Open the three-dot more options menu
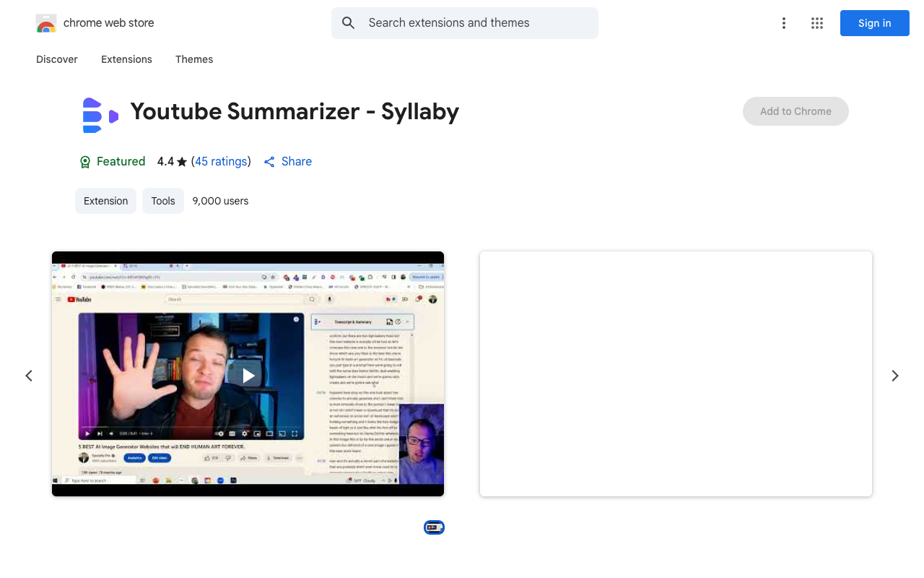This screenshot has height=578, width=924. 783,23
